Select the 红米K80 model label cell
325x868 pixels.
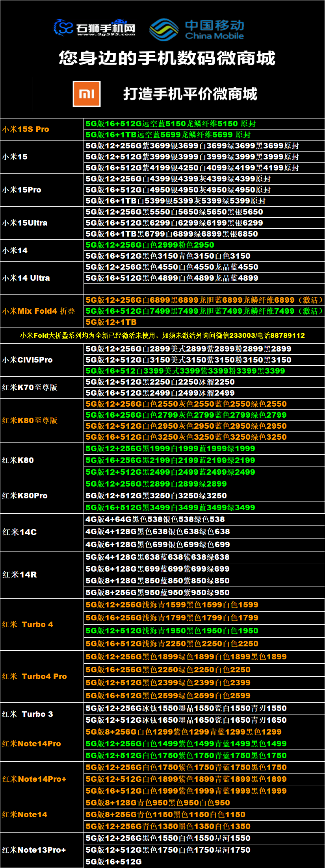pyautogui.click(x=42, y=460)
